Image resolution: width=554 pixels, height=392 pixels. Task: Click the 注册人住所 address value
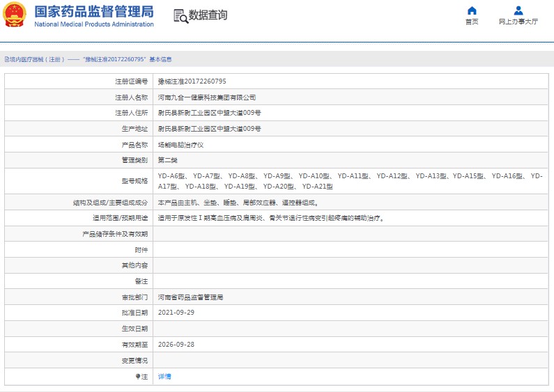209,113
